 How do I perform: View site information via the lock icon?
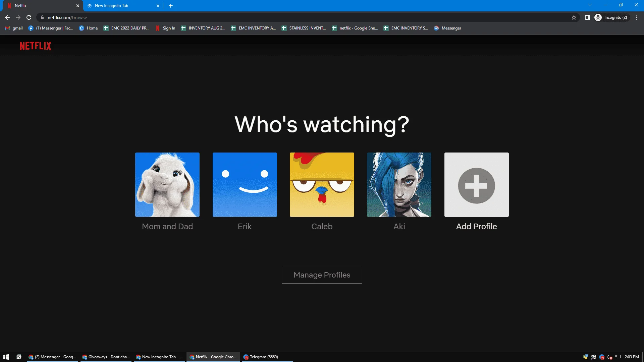click(42, 17)
